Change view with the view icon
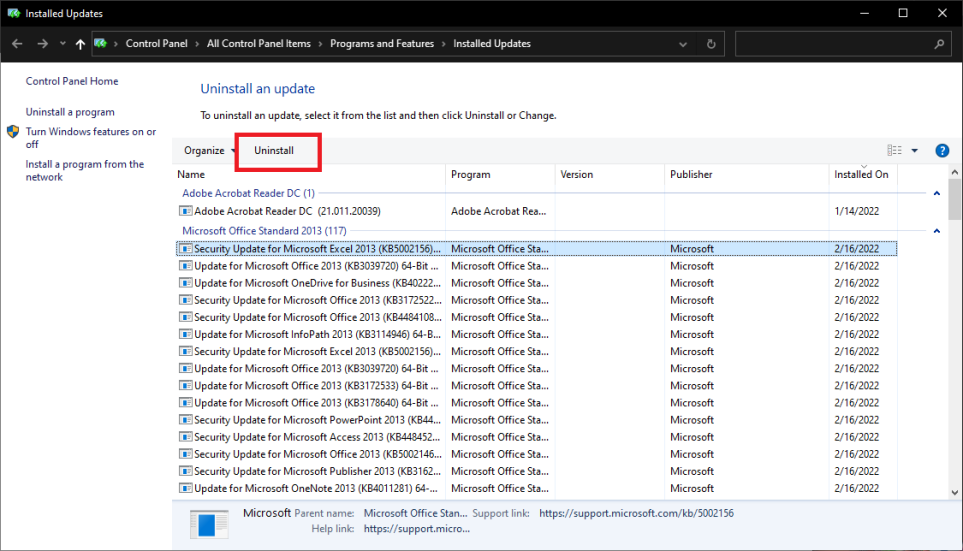 point(894,150)
